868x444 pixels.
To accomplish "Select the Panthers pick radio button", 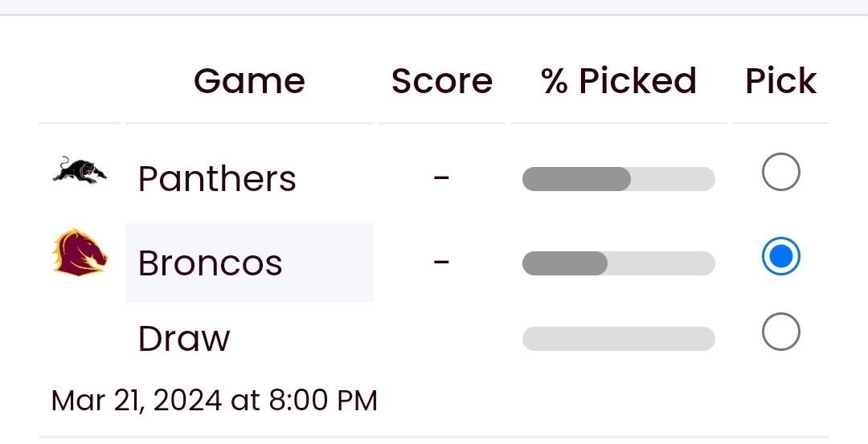I will (780, 172).
